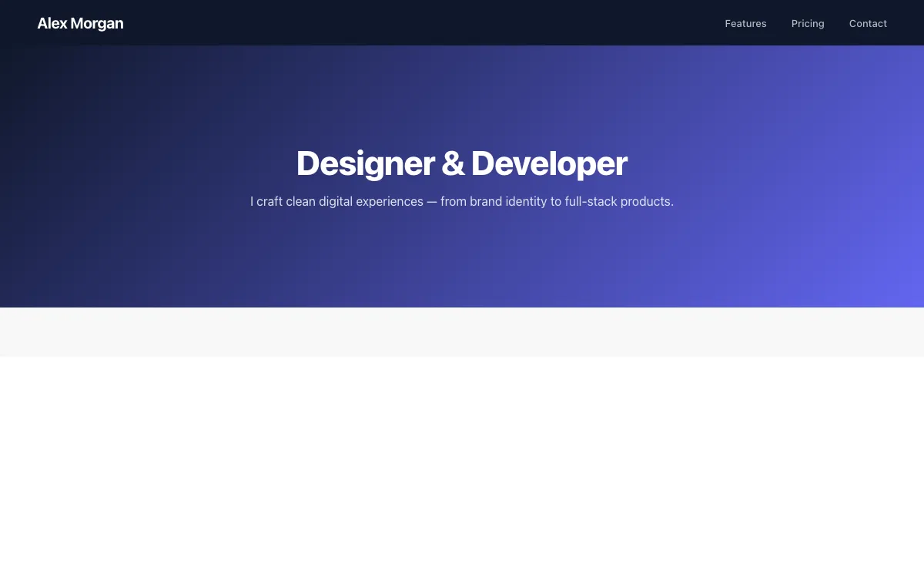Select the navigation link labeled Pricing
924x578 pixels.
click(x=808, y=23)
